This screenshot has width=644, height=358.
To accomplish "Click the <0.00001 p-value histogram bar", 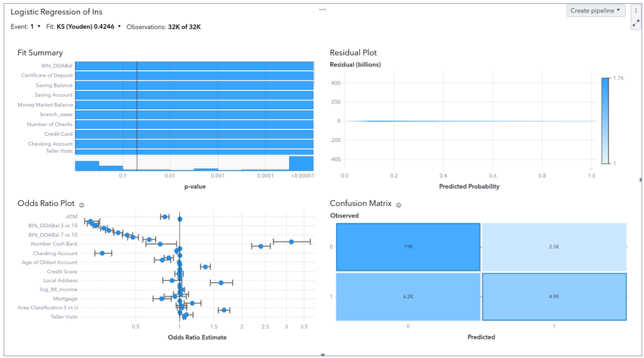I will [302, 164].
